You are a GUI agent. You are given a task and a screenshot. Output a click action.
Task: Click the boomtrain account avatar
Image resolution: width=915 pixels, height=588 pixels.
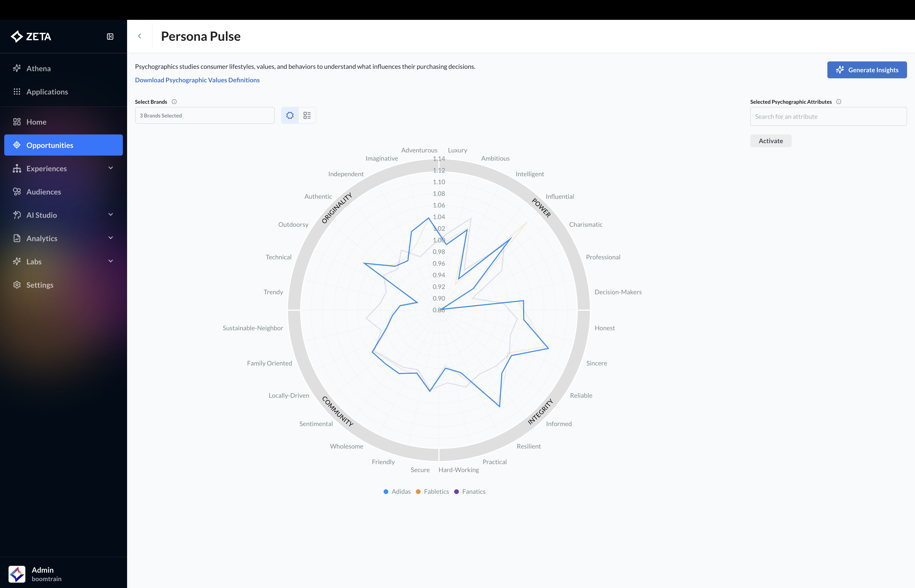(17, 574)
